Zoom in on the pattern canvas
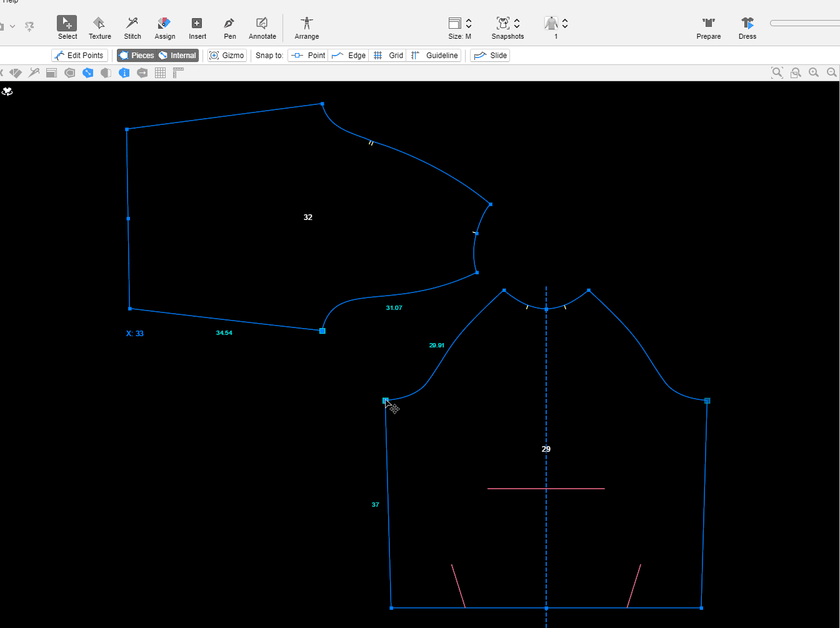Viewport: 840px width, 628px height. (x=814, y=72)
